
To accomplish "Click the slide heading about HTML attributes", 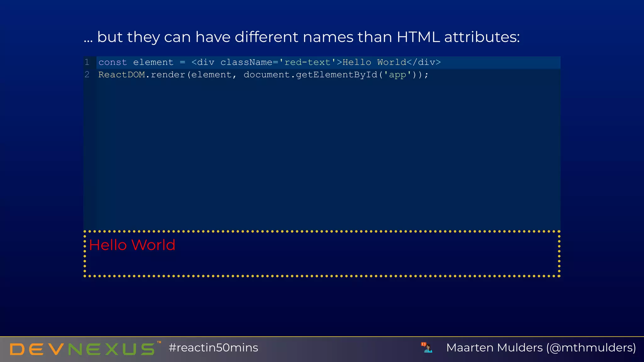I will point(302,37).
